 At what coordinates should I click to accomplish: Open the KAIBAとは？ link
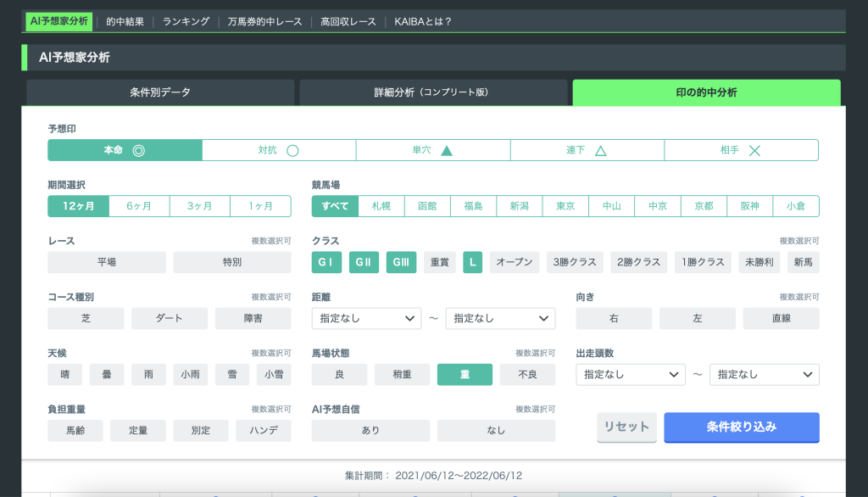pyautogui.click(x=423, y=21)
